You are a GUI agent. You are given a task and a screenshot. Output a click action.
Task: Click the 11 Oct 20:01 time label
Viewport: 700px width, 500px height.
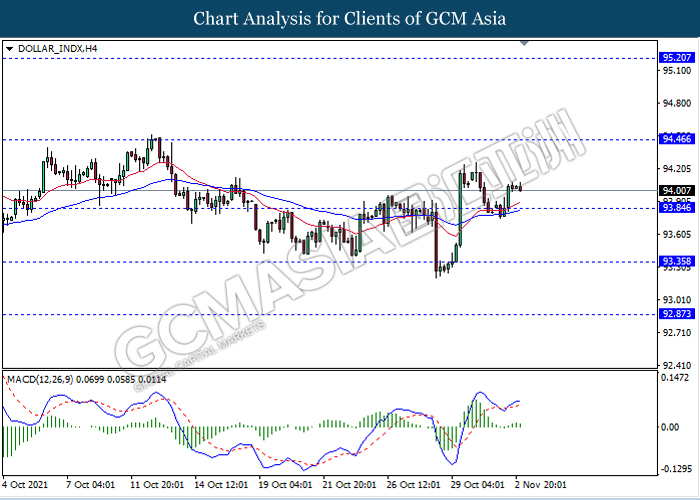157,485
